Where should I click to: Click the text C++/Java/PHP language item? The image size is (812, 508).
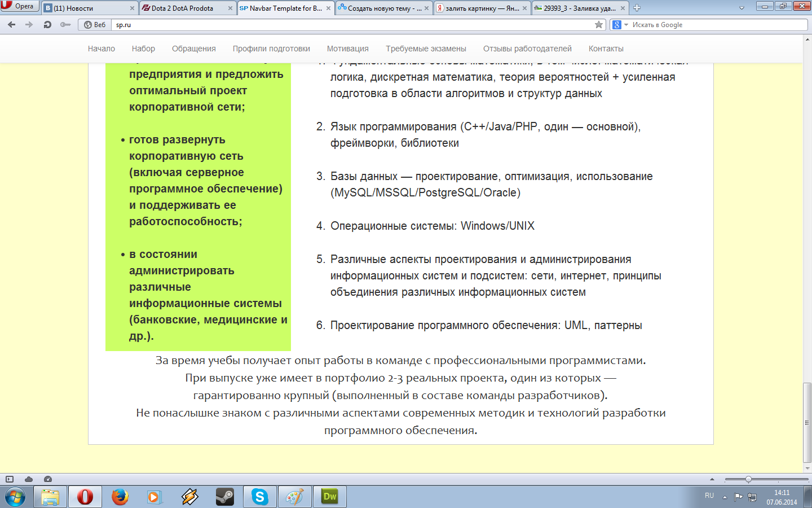pos(486,135)
